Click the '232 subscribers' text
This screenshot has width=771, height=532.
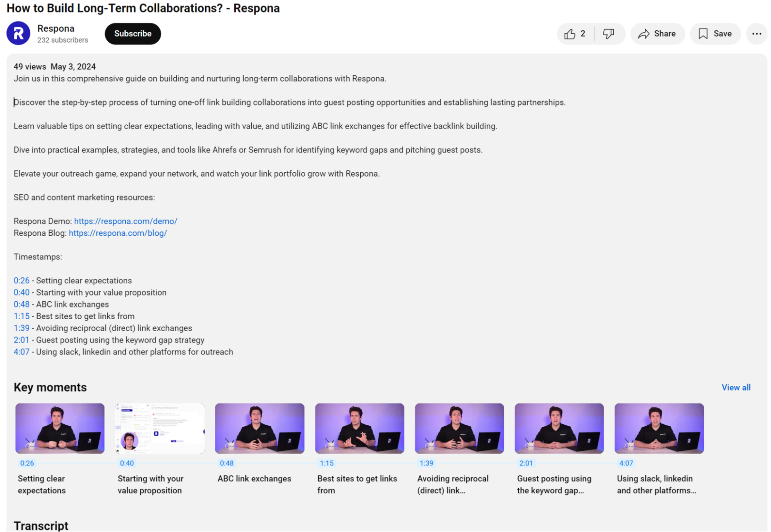63,40
